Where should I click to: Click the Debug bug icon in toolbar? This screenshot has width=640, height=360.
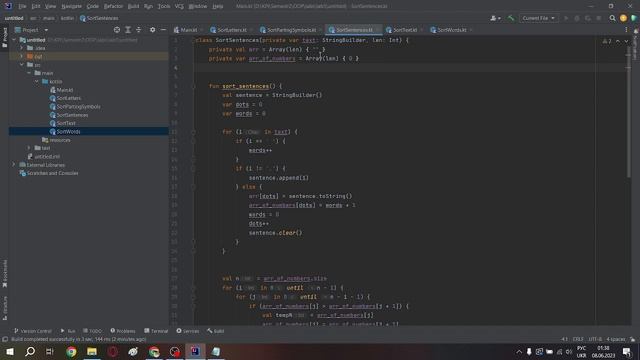coord(577,18)
